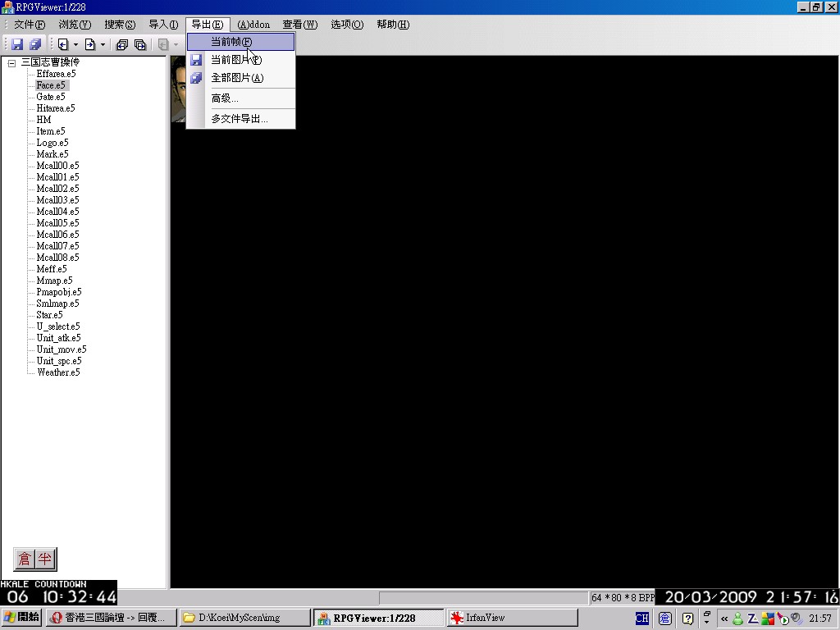
Task: Open the 開始 Start button
Action: click(x=21, y=618)
